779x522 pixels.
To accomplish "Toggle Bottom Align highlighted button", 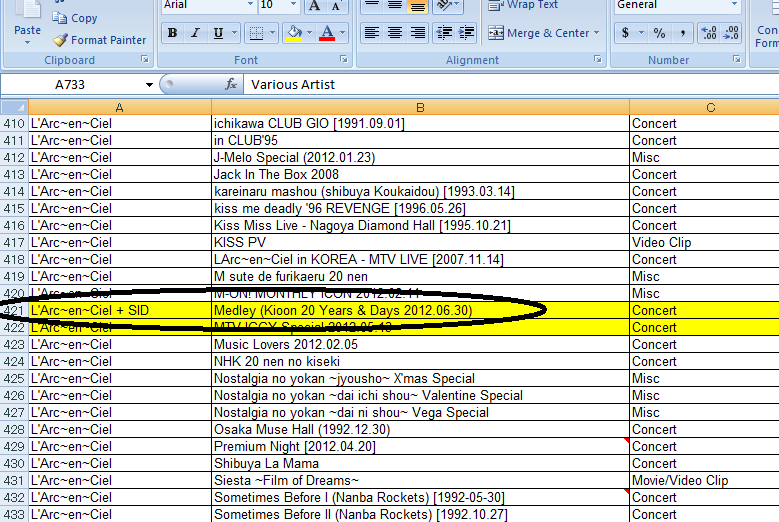I will click(418, 6).
